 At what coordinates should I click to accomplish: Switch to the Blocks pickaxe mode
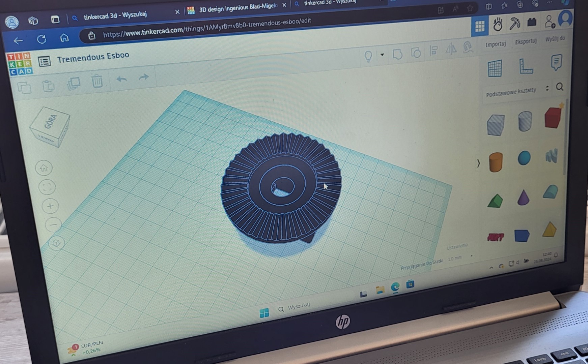515,23
